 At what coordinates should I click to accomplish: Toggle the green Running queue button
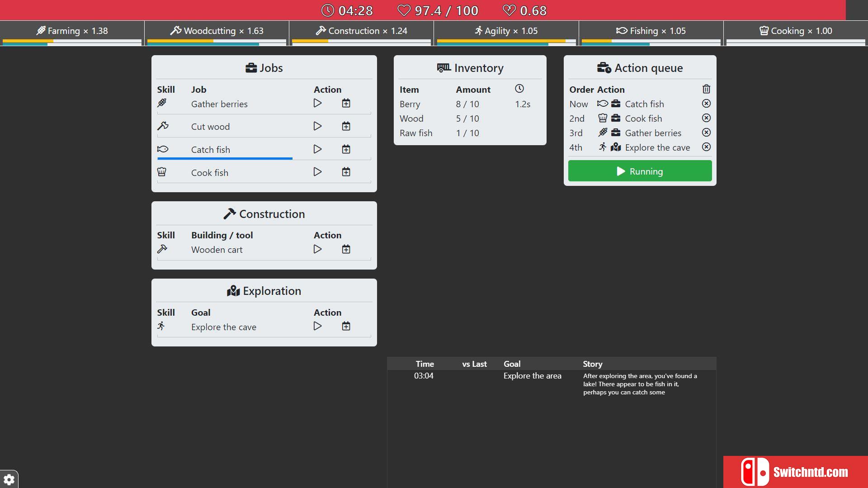(x=640, y=171)
